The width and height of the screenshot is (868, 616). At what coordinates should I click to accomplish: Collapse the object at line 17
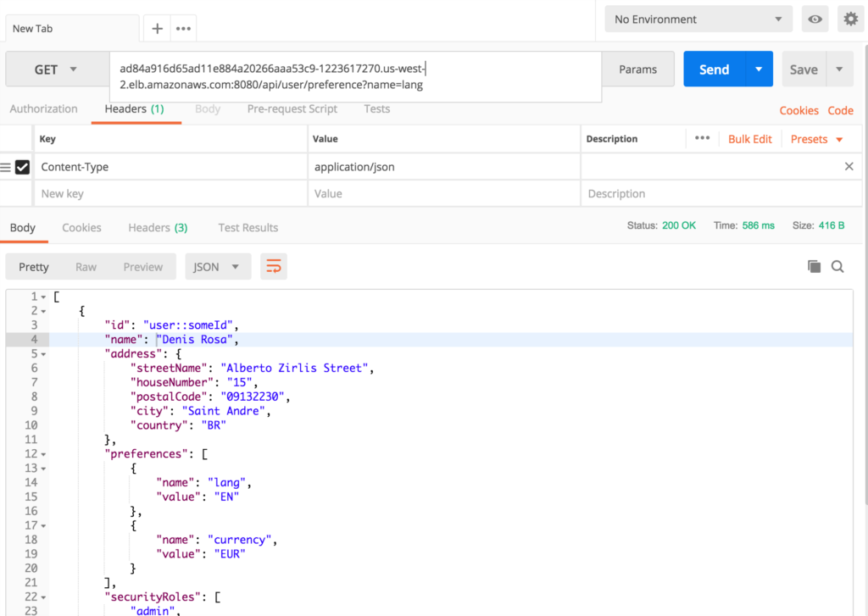[x=43, y=526]
